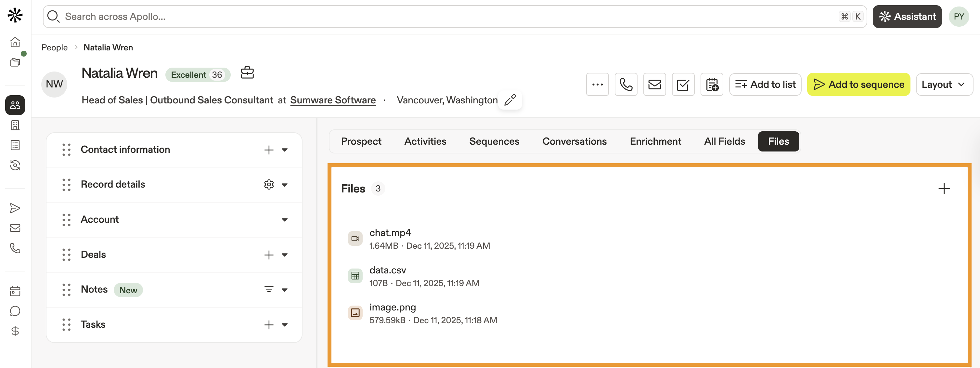This screenshot has height=368, width=980.
Task: Open Deals dollar icon in sidebar
Action: [15, 331]
